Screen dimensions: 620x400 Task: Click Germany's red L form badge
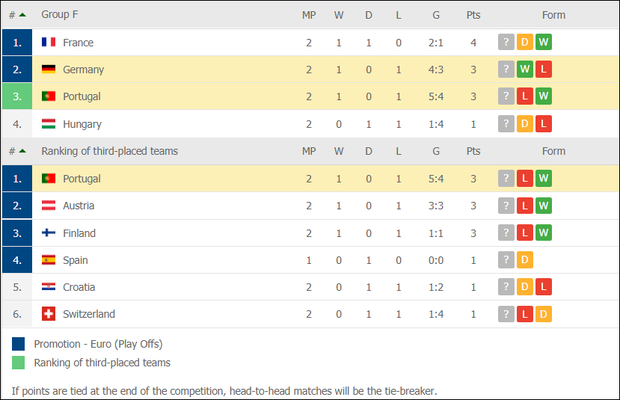544,69
